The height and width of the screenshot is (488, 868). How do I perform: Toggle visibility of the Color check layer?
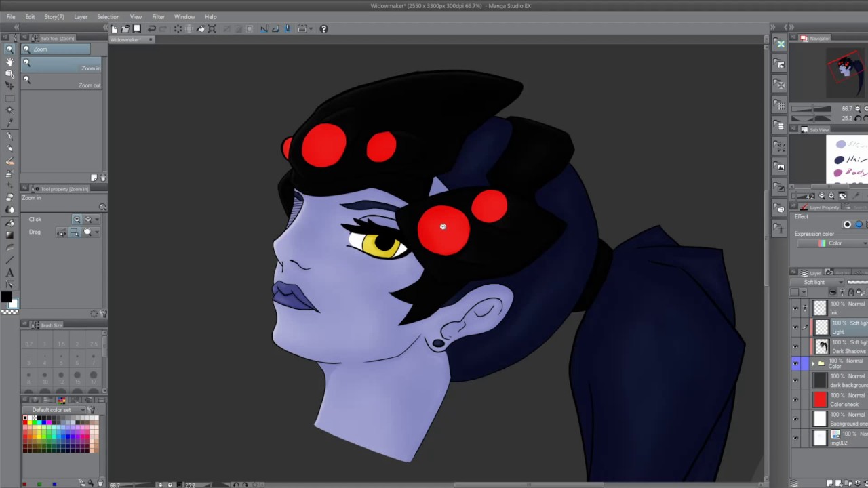(x=795, y=400)
